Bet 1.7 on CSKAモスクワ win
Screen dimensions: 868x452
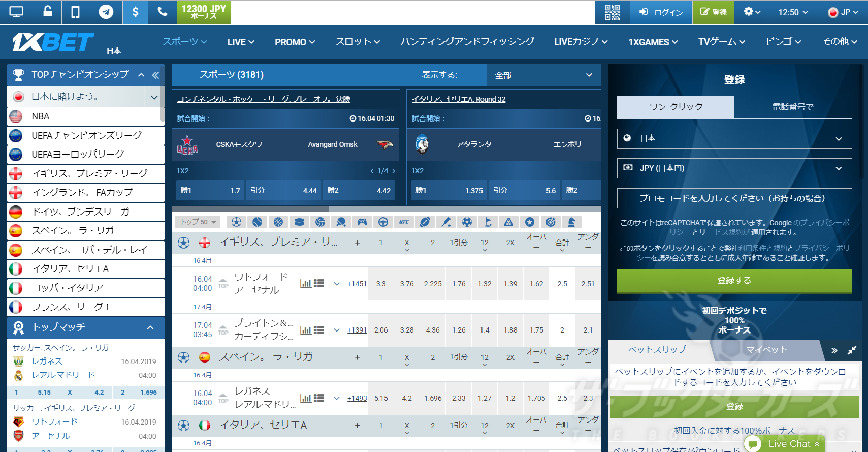click(x=210, y=190)
